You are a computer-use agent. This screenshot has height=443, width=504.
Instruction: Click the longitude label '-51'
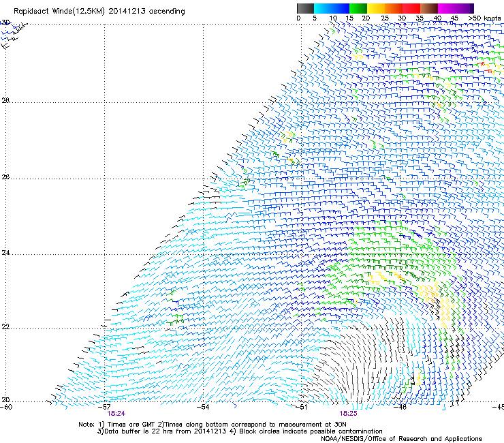[302, 407]
